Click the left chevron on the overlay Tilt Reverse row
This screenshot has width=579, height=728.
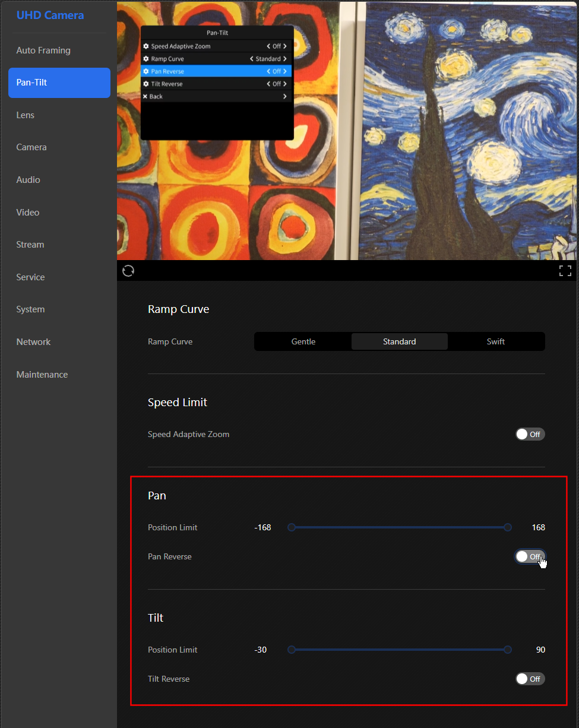[x=268, y=84]
